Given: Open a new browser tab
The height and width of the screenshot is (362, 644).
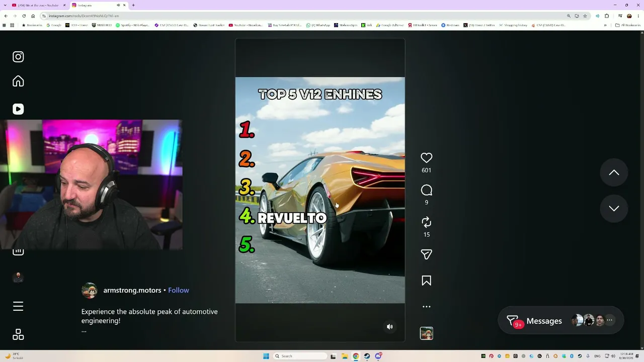Looking at the screenshot, I should point(133,5).
